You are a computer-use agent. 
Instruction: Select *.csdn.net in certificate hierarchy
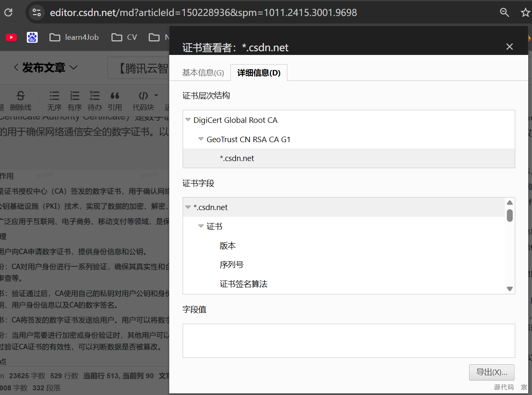(349, 158)
